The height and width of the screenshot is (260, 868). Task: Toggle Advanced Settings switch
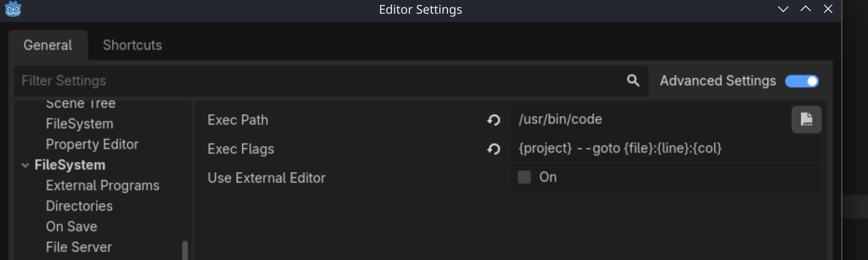(x=802, y=81)
